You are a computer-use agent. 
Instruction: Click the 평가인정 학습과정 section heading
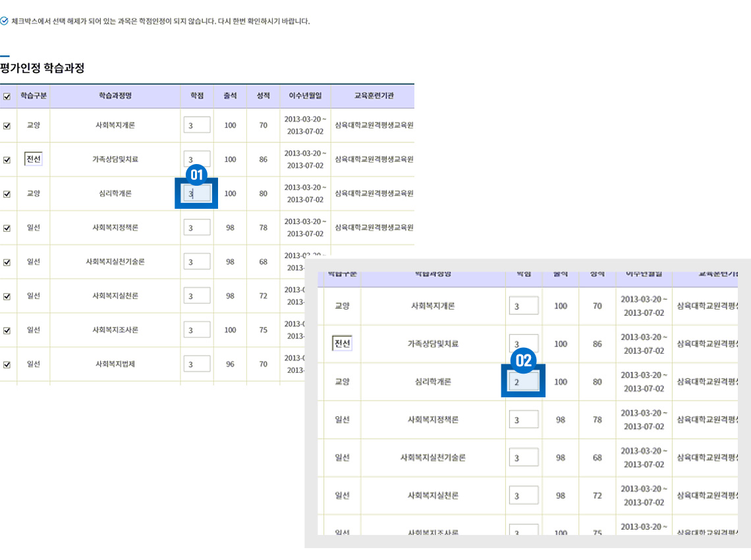(42, 68)
